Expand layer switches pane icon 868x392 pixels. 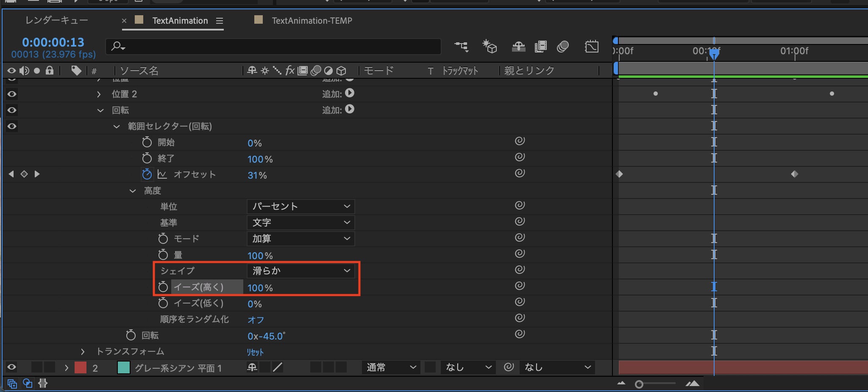click(x=12, y=384)
